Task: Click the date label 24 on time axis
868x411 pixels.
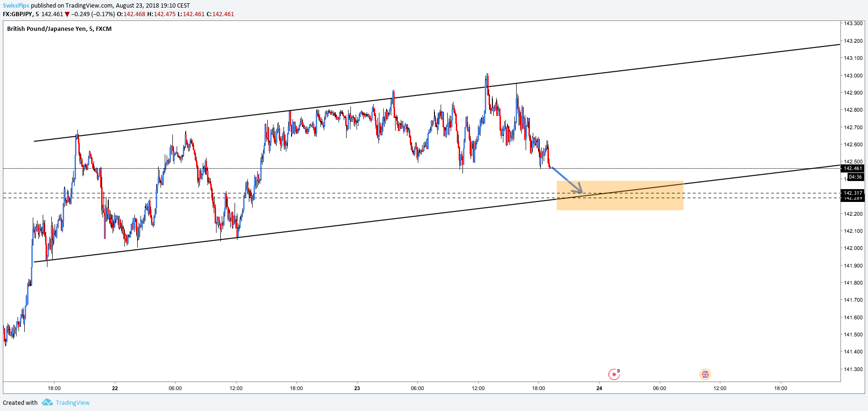Action: [x=599, y=388]
